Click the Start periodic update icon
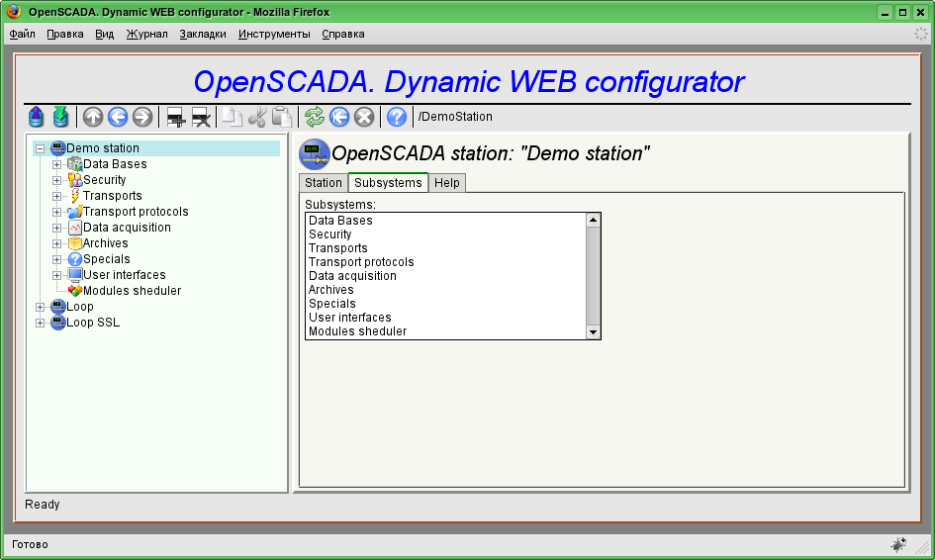 click(x=339, y=117)
